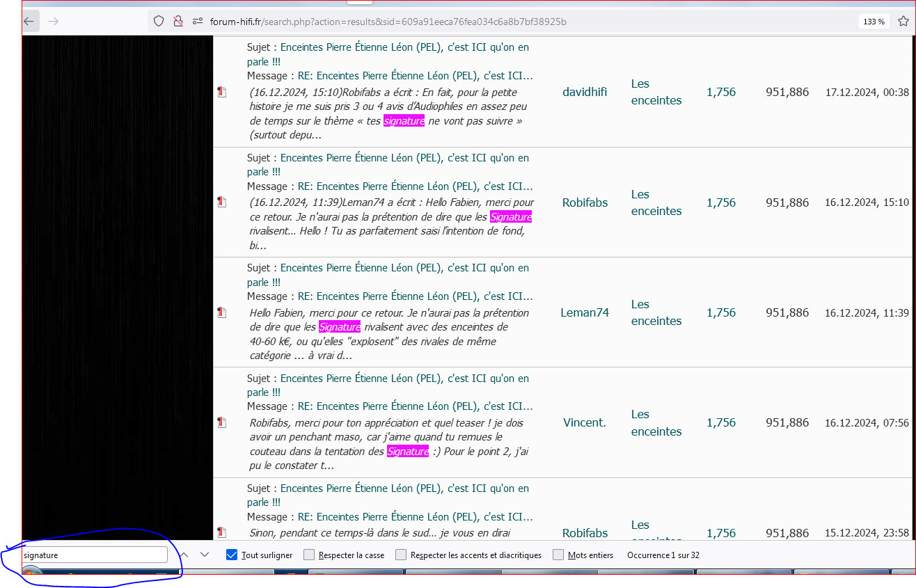Click the URL address bar
916x588 pixels.
pos(501,22)
